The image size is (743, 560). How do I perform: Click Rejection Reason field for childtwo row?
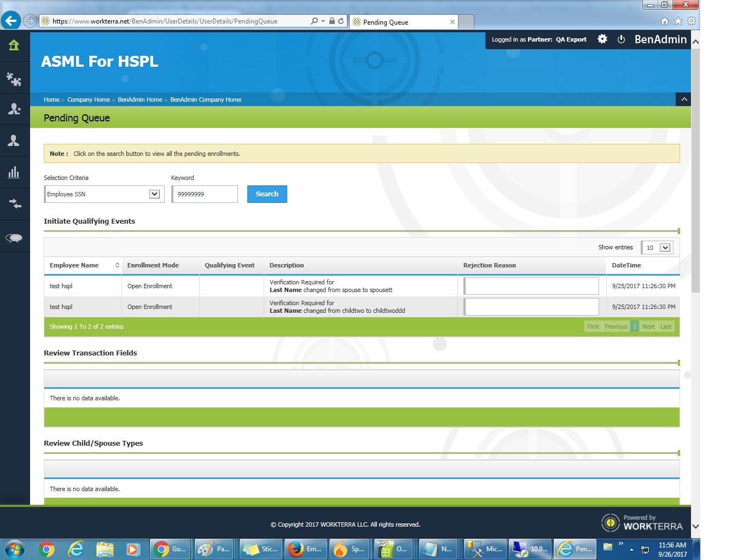tap(531, 307)
